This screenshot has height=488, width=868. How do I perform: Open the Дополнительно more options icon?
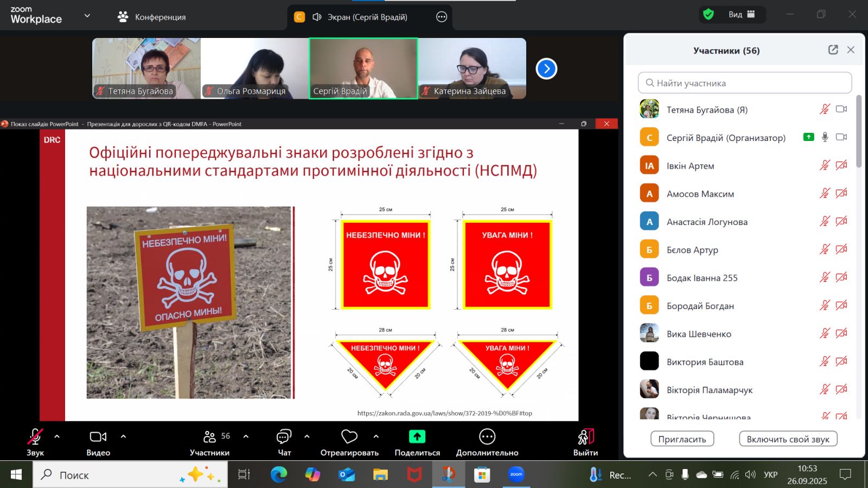pyautogui.click(x=487, y=437)
